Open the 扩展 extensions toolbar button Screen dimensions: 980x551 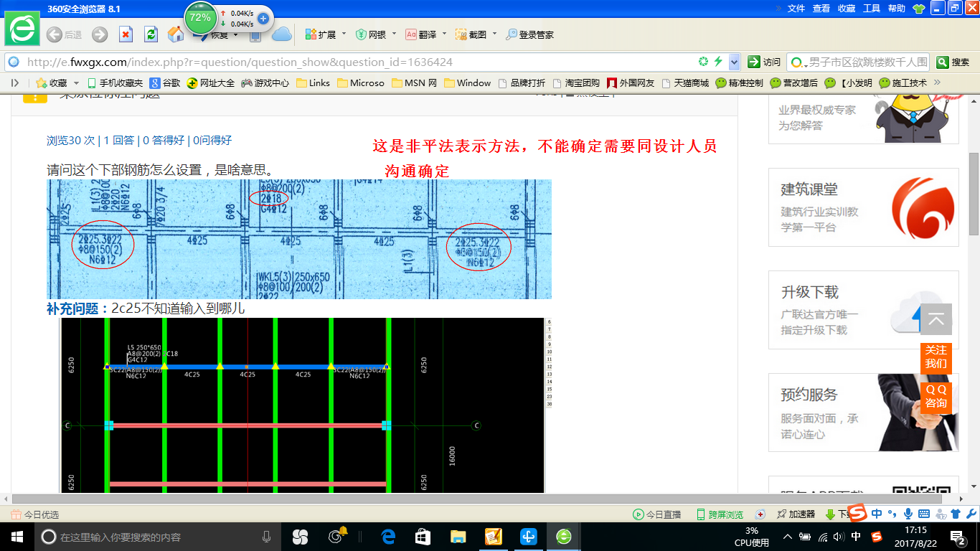click(x=320, y=34)
